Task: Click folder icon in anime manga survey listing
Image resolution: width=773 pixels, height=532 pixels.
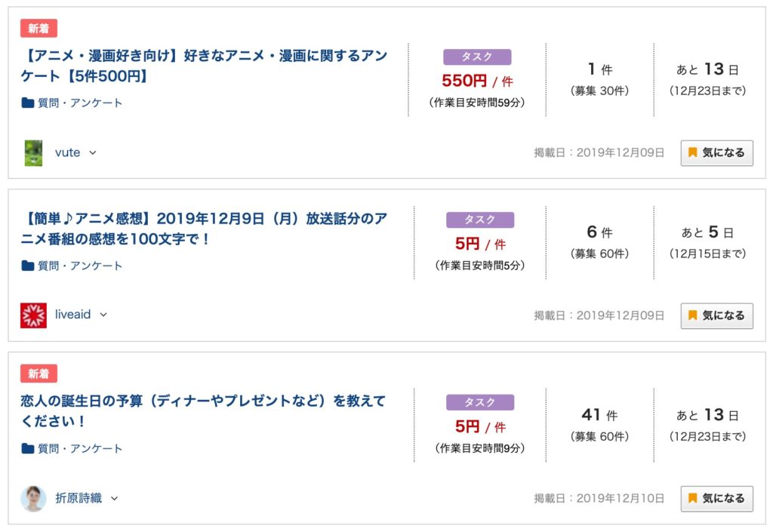Action: point(28,103)
